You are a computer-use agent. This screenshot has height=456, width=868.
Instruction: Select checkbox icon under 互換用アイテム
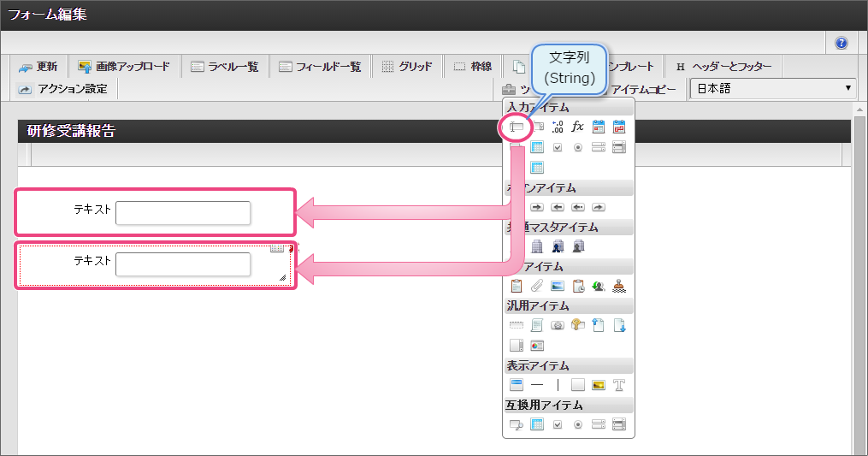click(x=558, y=424)
